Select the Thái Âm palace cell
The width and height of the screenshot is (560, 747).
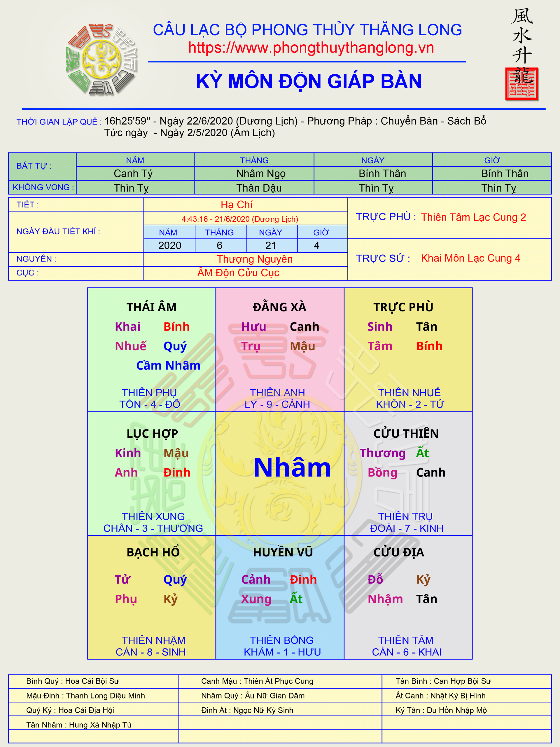click(152, 350)
